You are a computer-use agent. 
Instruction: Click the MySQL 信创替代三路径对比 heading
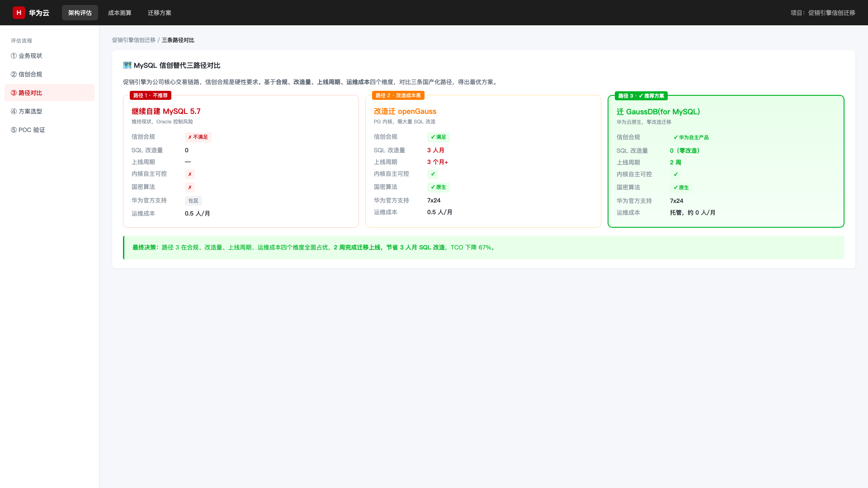coord(177,66)
